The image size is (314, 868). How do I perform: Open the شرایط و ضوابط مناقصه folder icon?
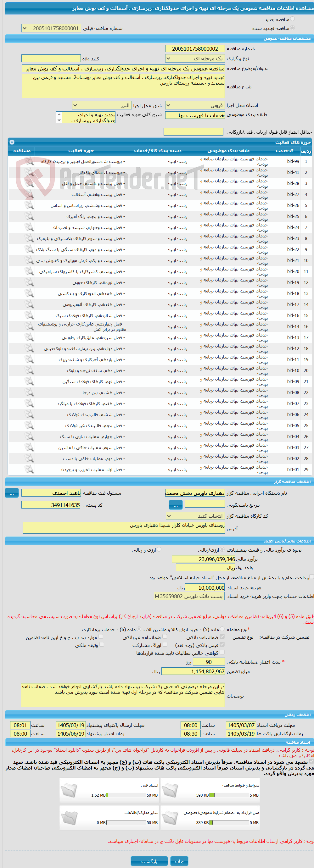(170, 790)
